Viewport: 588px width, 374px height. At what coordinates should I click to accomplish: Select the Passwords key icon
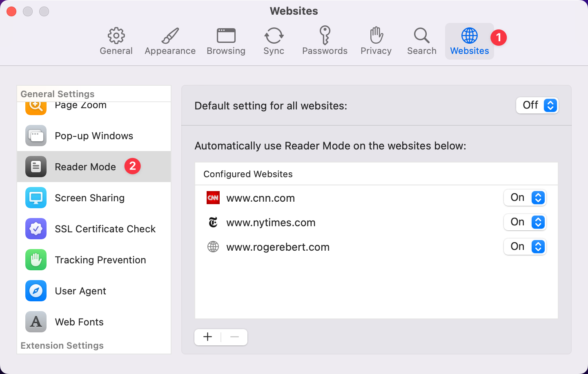(325, 36)
